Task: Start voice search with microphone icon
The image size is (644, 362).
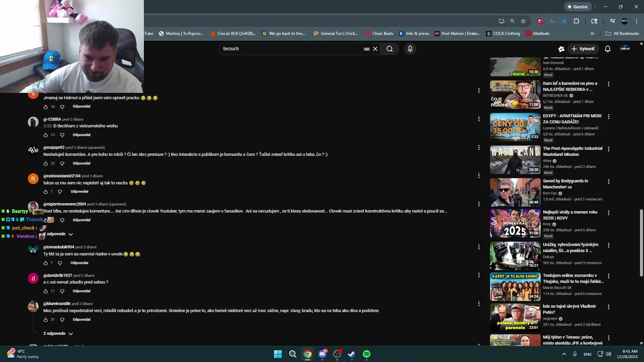Action: [x=410, y=49]
